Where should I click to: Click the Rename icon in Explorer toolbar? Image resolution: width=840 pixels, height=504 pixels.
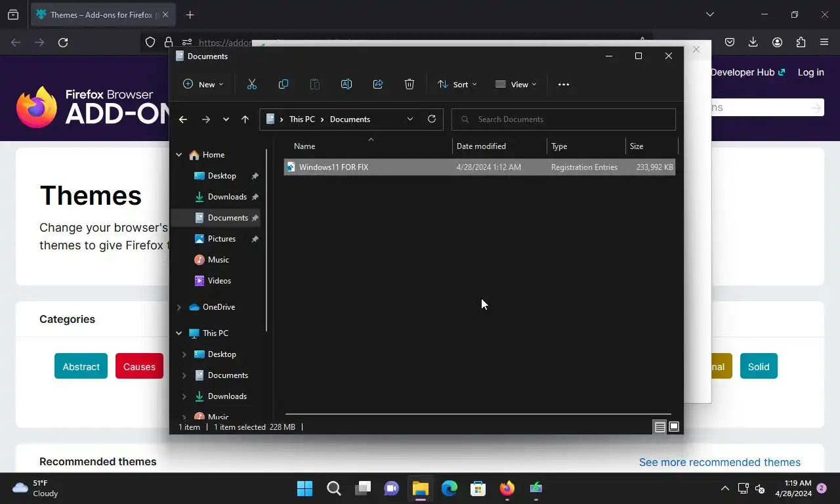[346, 84]
